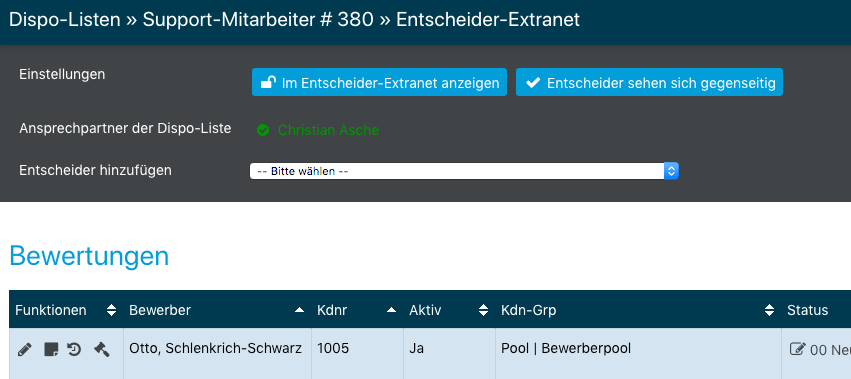Open the Entscheider hinzufügen Bitte wählen dropdown

point(464,171)
